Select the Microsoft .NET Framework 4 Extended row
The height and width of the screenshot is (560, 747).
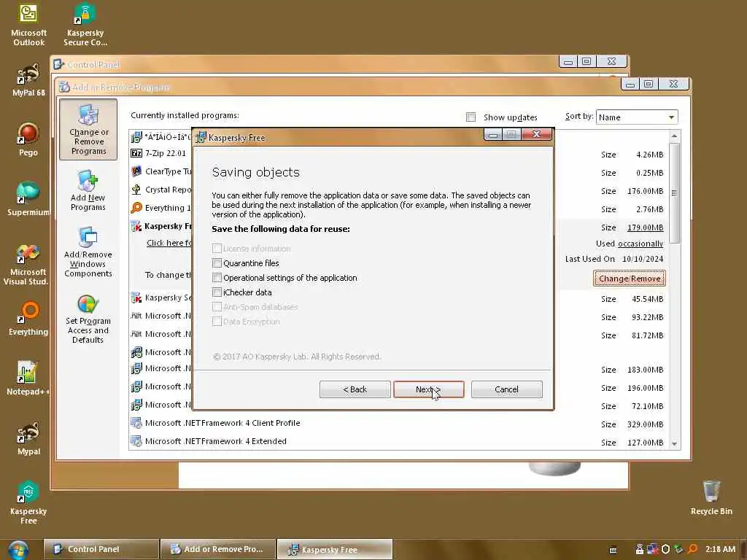pos(399,441)
